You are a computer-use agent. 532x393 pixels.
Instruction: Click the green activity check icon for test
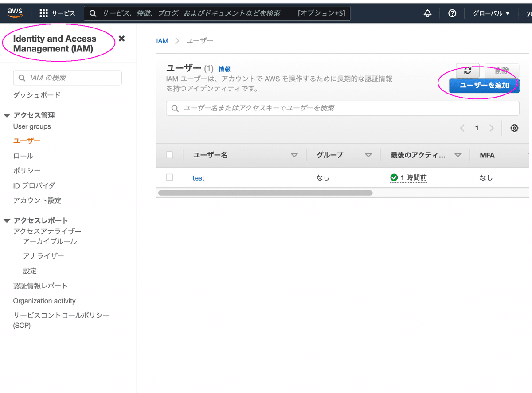click(394, 177)
